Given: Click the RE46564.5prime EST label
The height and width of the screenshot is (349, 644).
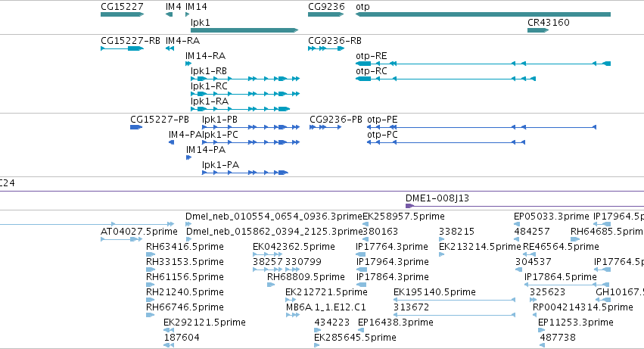Looking at the screenshot, I should coord(561,247).
